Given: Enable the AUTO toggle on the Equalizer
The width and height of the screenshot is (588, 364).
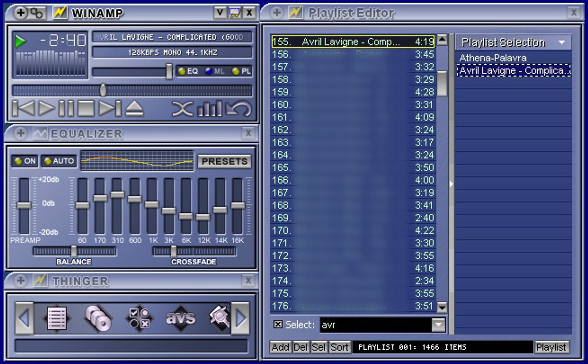Looking at the screenshot, I should 59,161.
